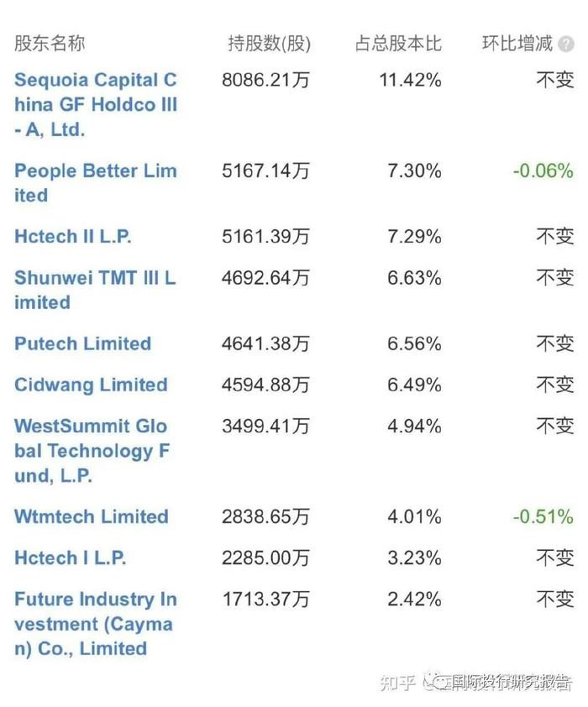Open WestSummit Global Technology Fund link
The width and height of the screenshot is (588, 707).
[x=92, y=450]
